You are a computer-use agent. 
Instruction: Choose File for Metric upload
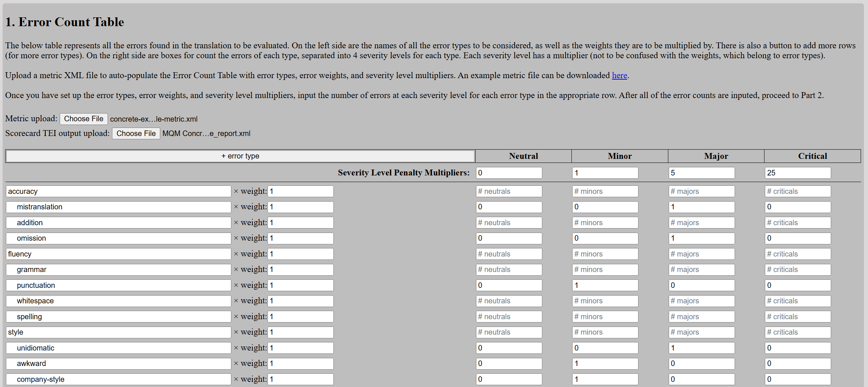[x=84, y=119]
